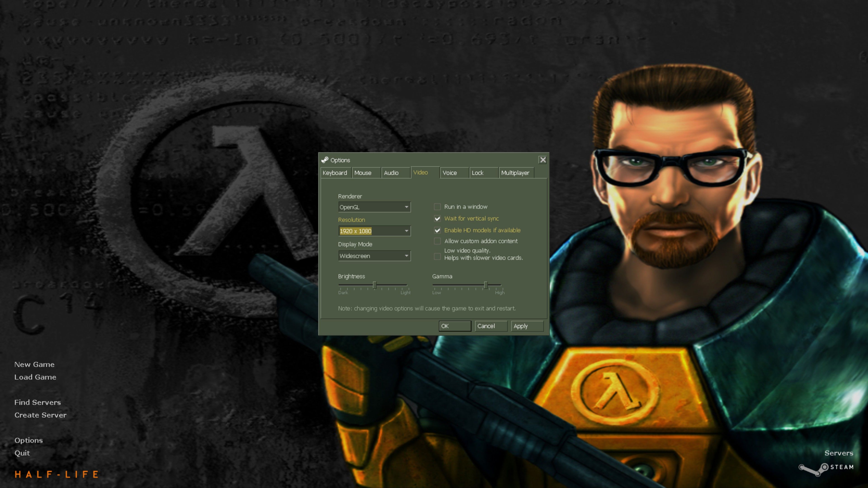Click the Create Server menu item
Image resolution: width=868 pixels, height=488 pixels.
click(40, 415)
